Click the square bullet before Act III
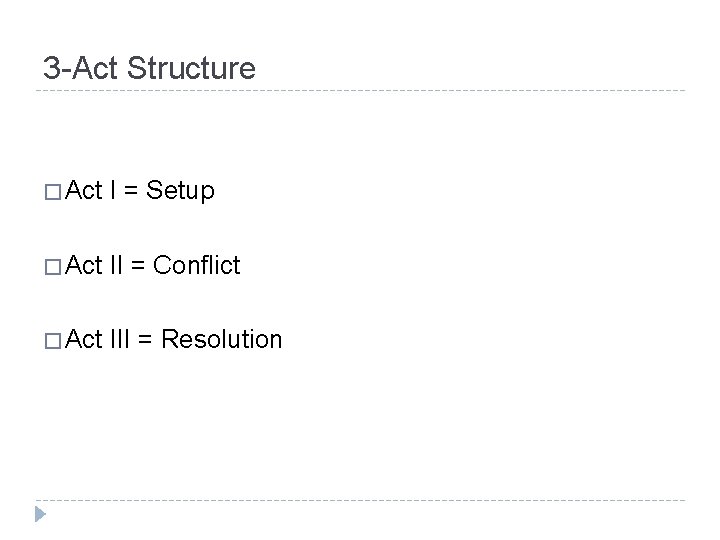 (x=51, y=340)
